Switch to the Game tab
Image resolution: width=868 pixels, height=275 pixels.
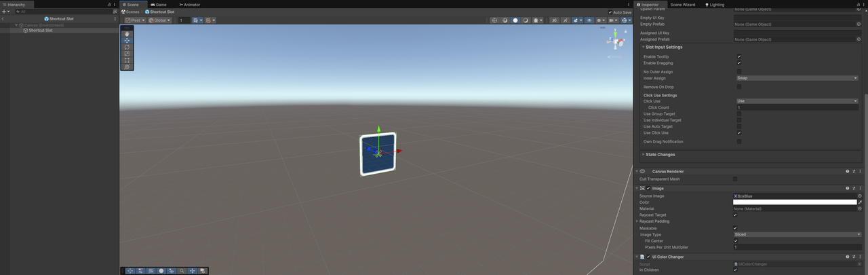(x=159, y=4)
